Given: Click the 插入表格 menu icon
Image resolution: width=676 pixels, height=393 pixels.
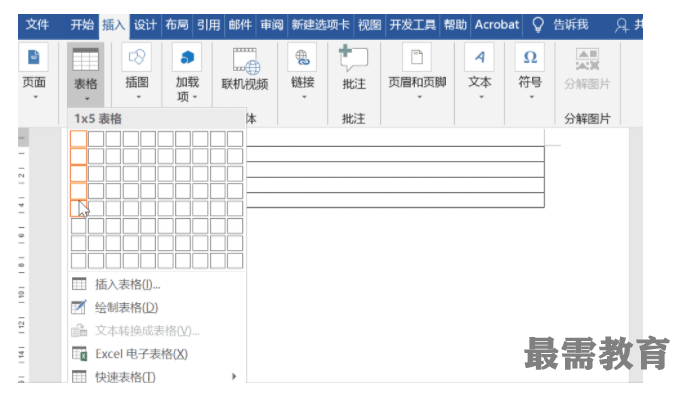Looking at the screenshot, I should (79, 284).
